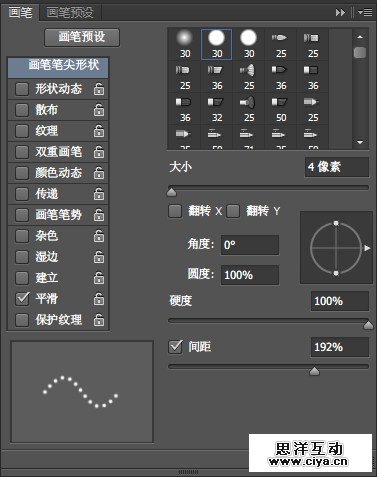Toggle the lock icon for 纹理
Image resolution: width=377 pixels, height=477 pixels.
[x=99, y=131]
